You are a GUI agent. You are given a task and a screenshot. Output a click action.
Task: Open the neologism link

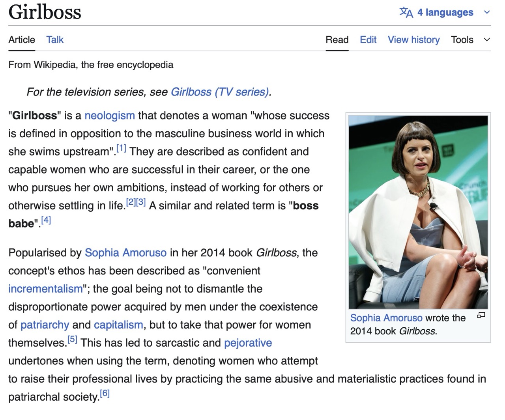[110, 116]
